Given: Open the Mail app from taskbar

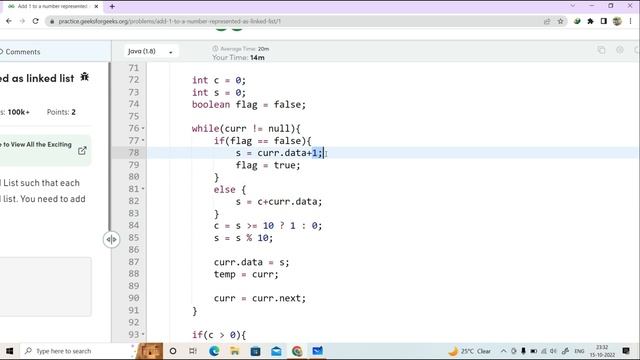Looking at the screenshot, I should tap(276, 351).
